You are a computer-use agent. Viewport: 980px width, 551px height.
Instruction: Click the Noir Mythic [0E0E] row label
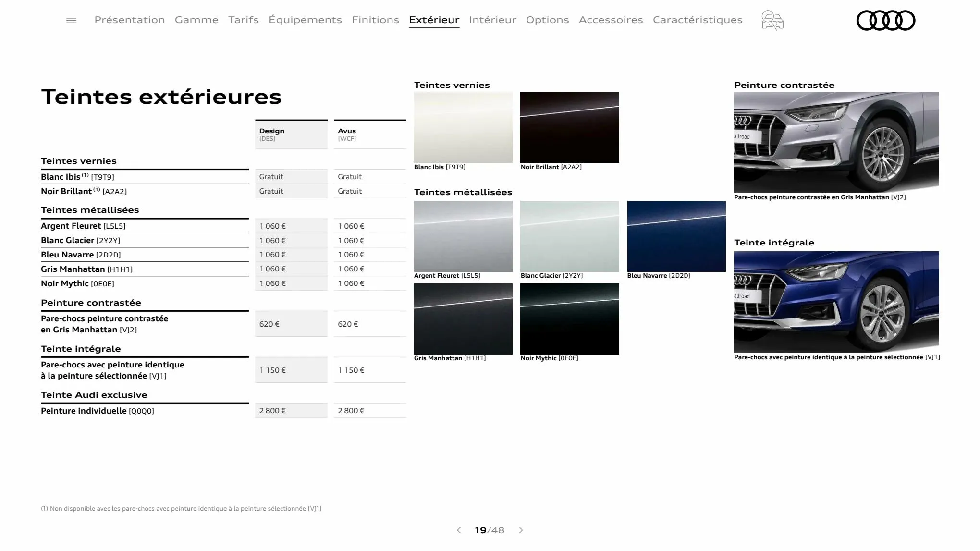[77, 283]
